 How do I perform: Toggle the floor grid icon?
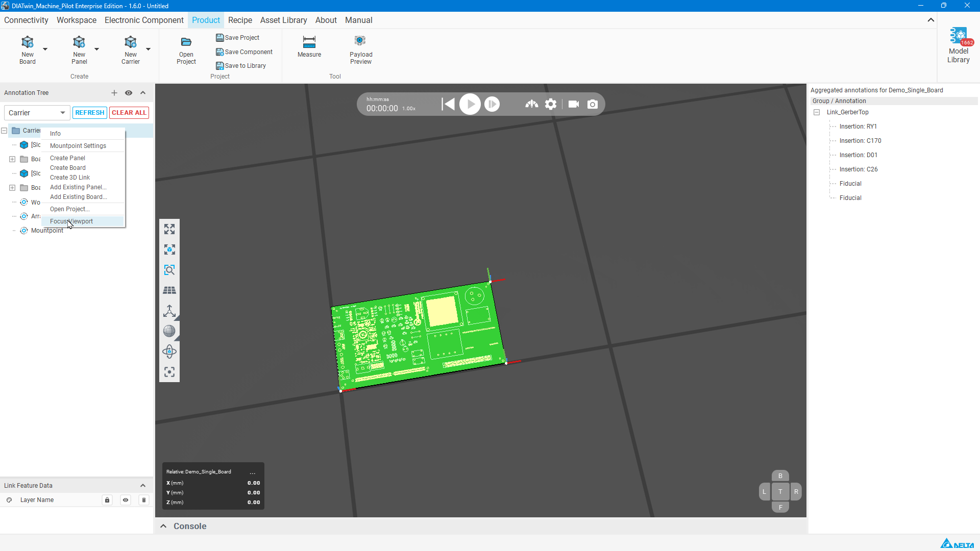coord(169,290)
